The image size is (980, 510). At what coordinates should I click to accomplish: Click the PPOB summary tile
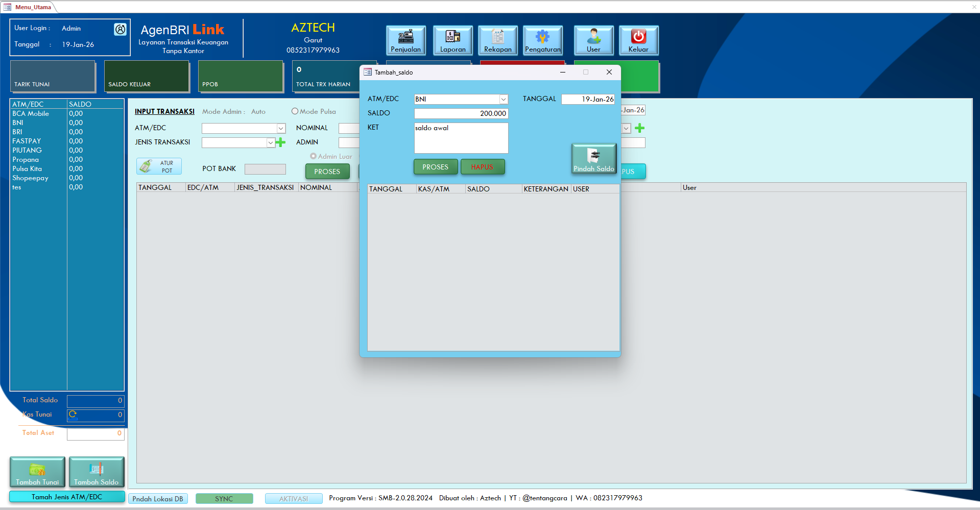click(241, 77)
